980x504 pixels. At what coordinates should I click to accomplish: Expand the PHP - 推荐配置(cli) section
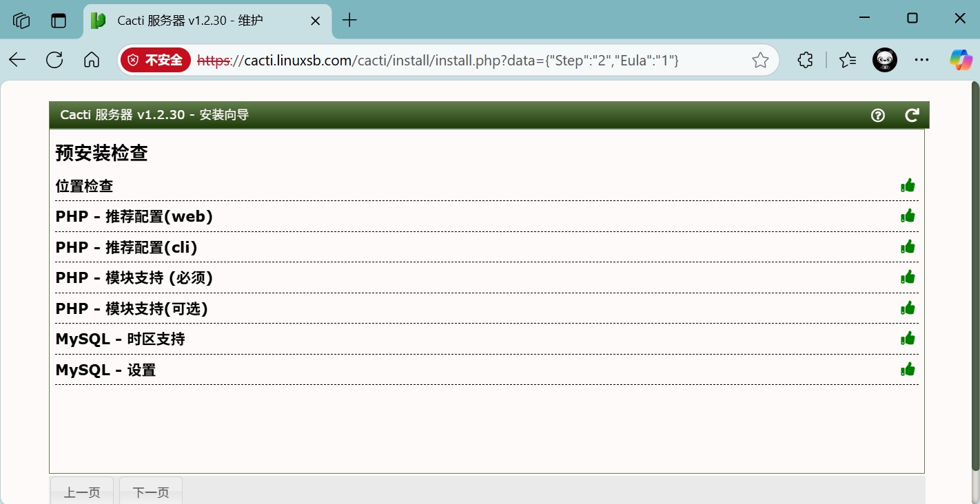[126, 247]
